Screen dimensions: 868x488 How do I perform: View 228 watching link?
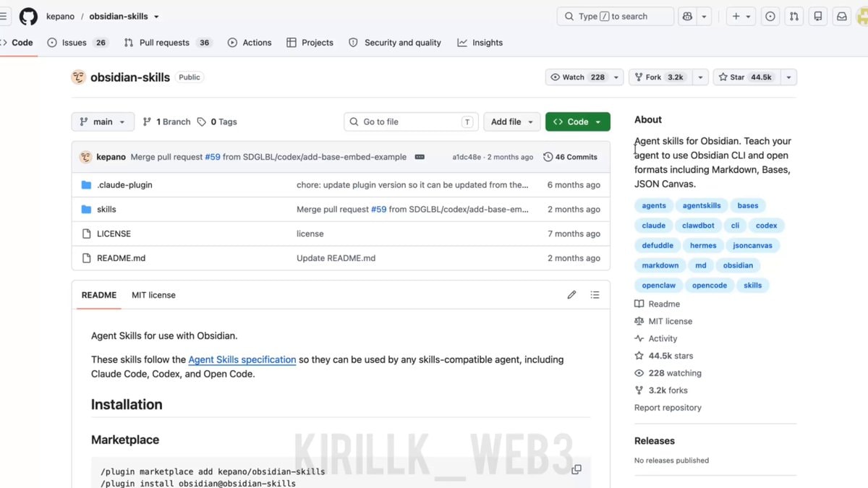[x=668, y=374]
